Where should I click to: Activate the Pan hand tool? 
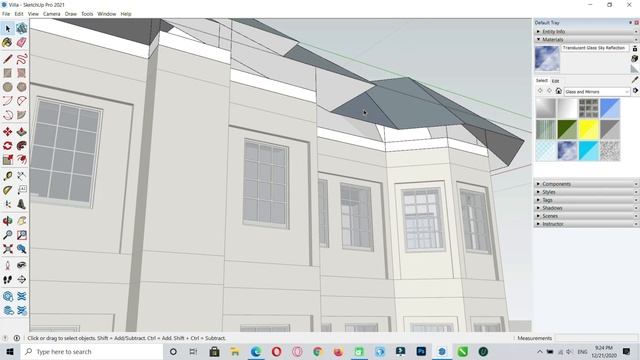point(22,221)
